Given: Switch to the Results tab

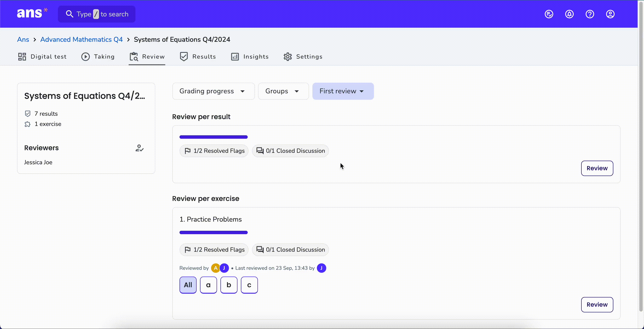Looking at the screenshot, I should (x=198, y=56).
